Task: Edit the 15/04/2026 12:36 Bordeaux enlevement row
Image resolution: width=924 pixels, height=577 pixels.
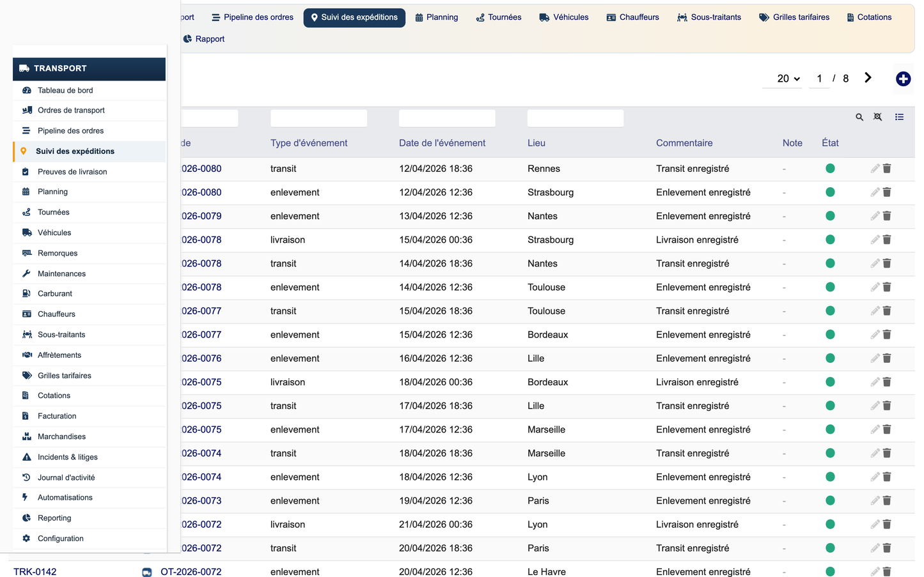Action: 875,334
